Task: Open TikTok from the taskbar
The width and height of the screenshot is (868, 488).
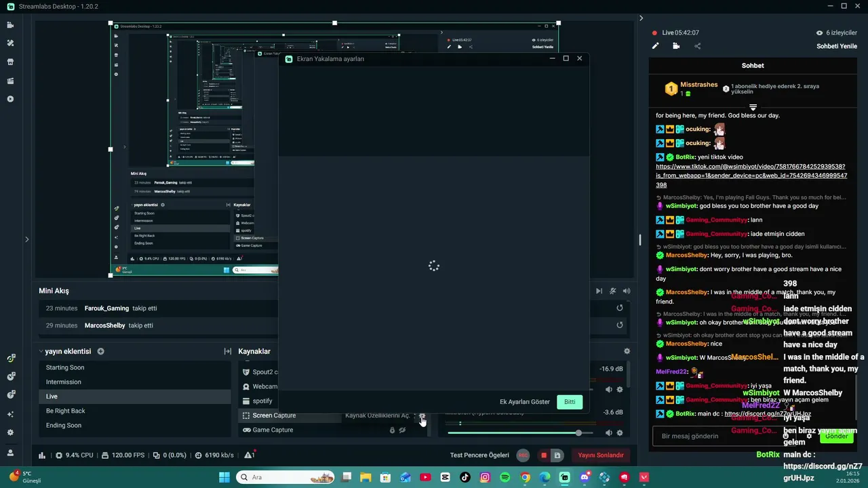Action: click(x=465, y=477)
